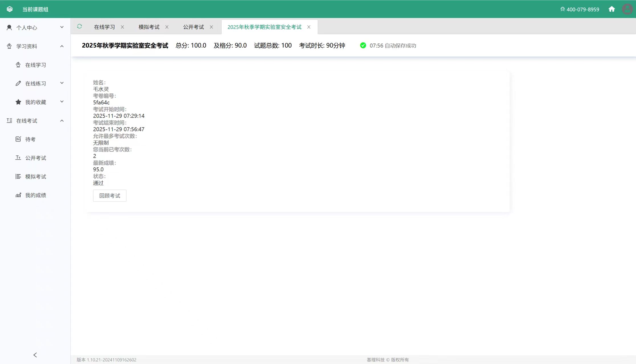This screenshot has width=636, height=364.
Task: Expand the 在线练习 submenu chevron
Action: pyautogui.click(x=62, y=83)
